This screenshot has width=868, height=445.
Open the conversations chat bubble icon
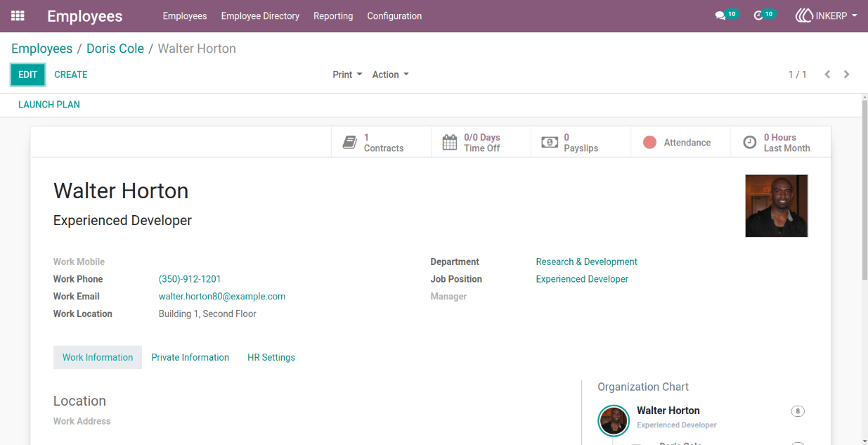(720, 15)
